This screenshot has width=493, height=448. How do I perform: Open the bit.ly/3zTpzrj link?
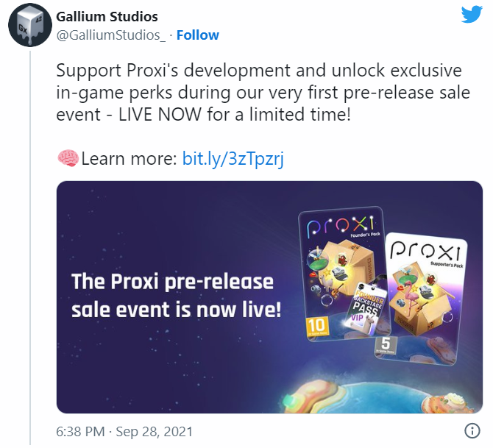(233, 159)
